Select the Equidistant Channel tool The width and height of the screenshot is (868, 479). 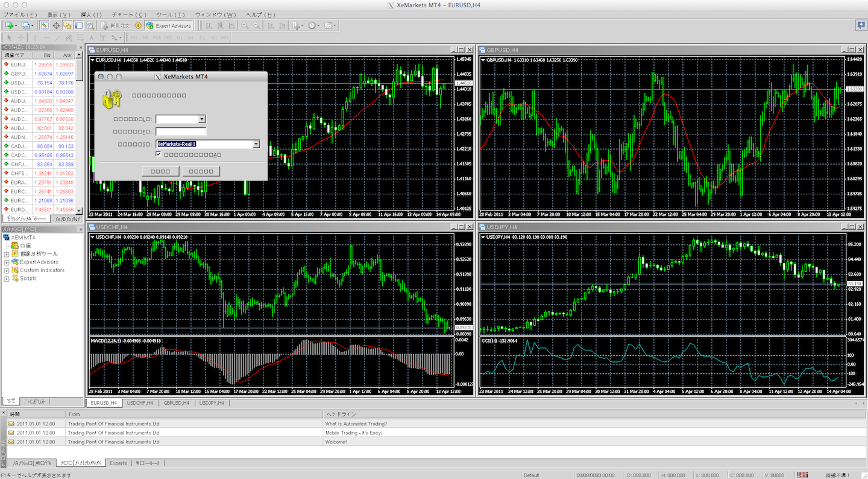[x=69, y=37]
